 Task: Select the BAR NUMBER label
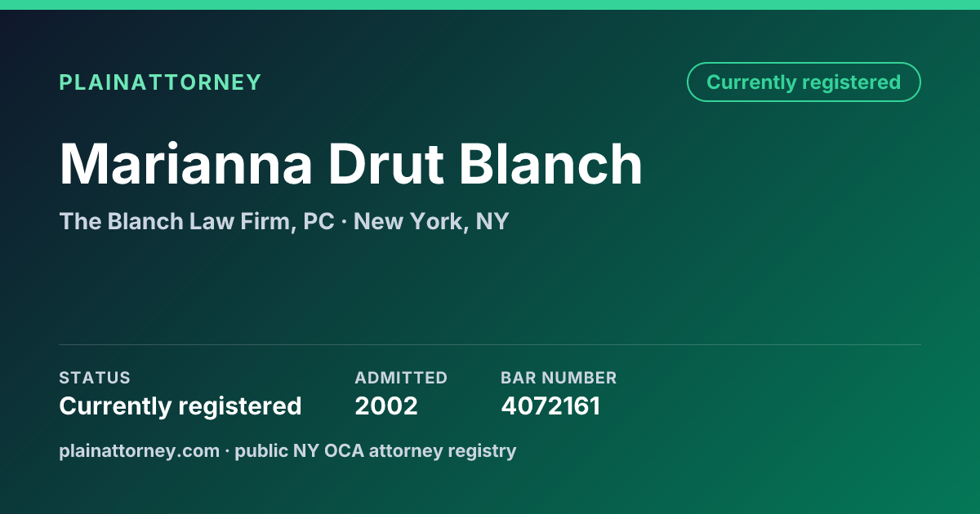(x=559, y=378)
